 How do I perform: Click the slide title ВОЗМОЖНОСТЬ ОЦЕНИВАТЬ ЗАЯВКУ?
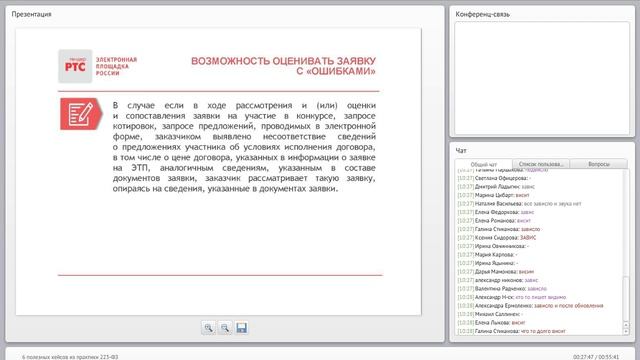tap(283, 61)
